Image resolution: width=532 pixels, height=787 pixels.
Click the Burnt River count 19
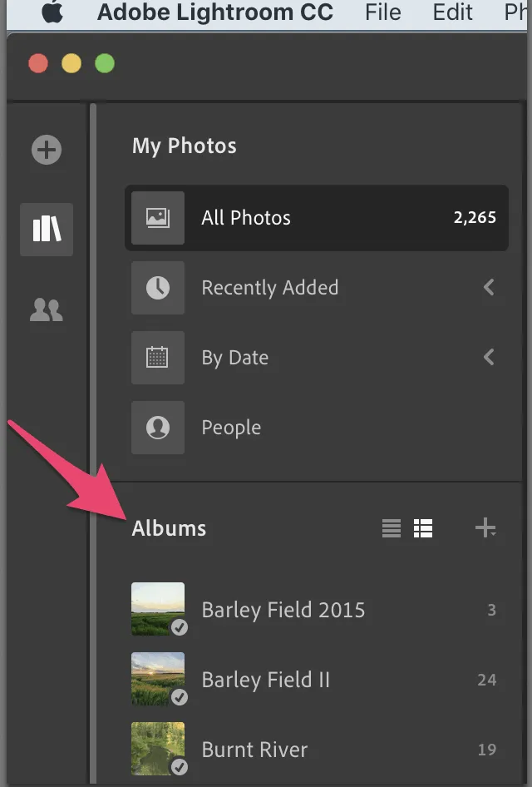click(x=487, y=750)
